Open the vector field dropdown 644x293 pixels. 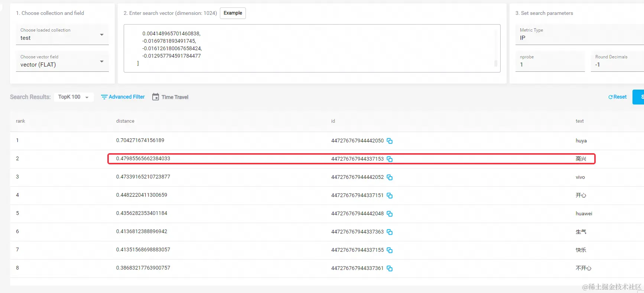(62, 61)
